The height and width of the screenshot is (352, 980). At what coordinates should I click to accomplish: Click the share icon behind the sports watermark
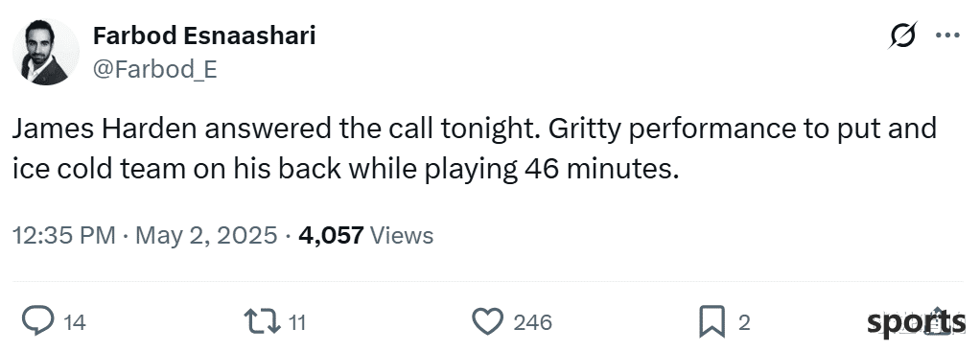pyautogui.click(x=937, y=321)
